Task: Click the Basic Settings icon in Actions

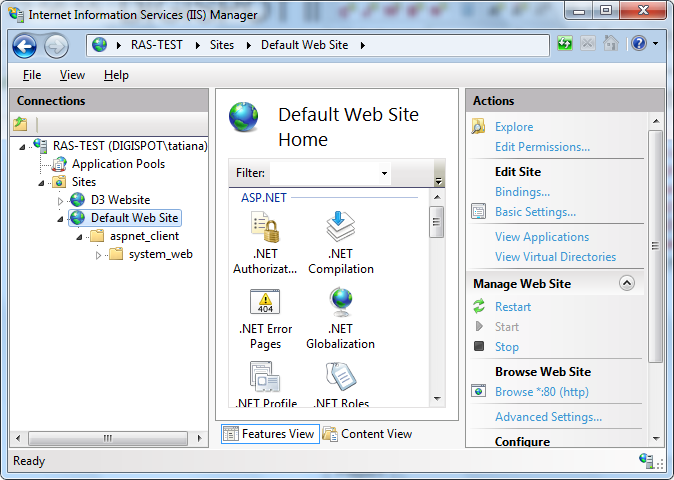Action: coord(478,211)
